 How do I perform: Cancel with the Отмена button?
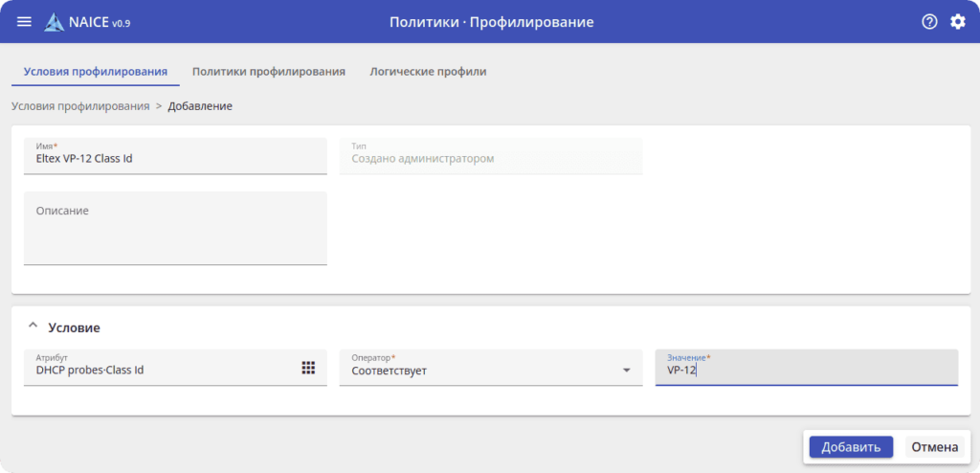click(934, 447)
